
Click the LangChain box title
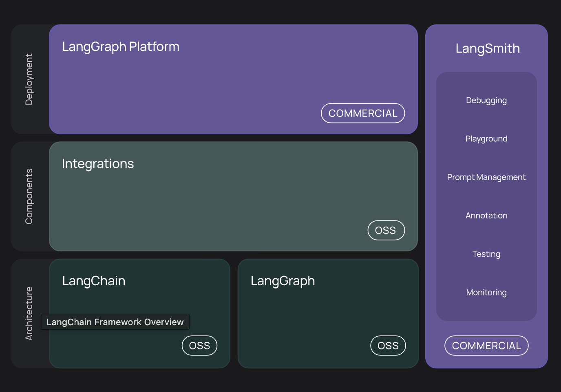click(94, 281)
